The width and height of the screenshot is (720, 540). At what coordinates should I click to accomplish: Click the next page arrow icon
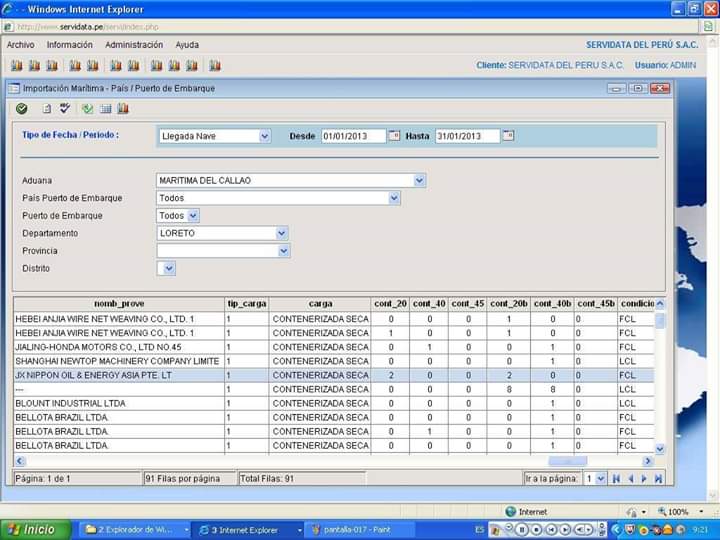(x=644, y=479)
